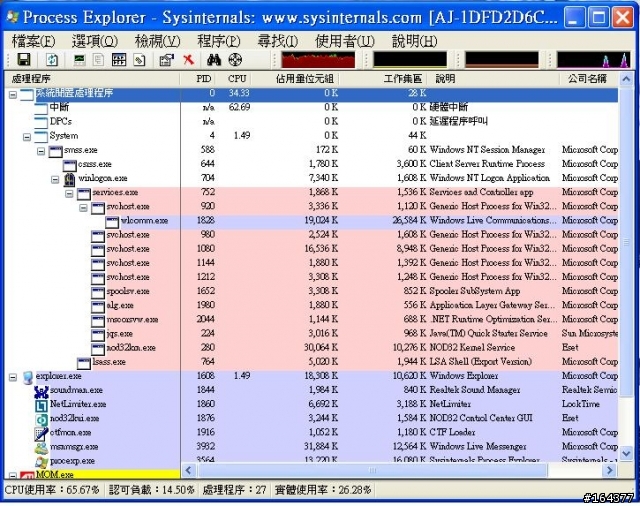Collapse the smss.exe tree node

coord(41,151)
